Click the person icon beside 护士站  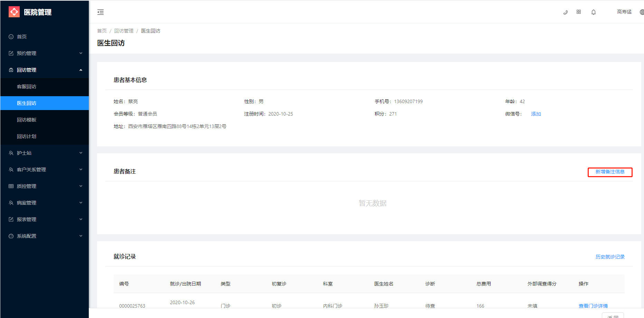point(11,153)
